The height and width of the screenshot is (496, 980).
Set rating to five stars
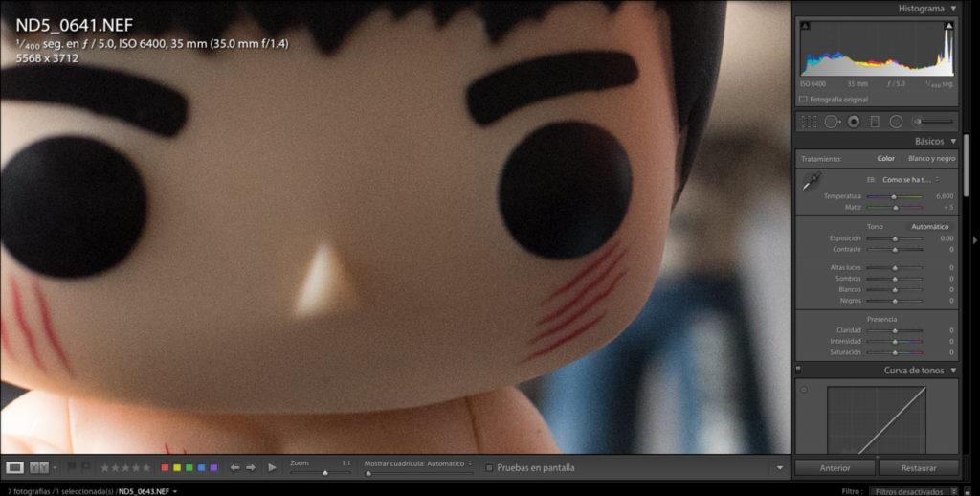click(x=146, y=468)
